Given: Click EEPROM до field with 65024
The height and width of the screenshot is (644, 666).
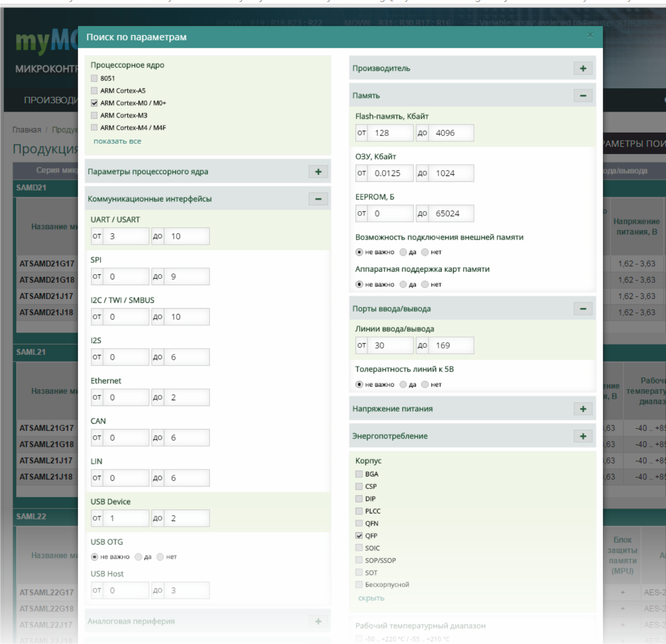Looking at the screenshot, I should click(x=451, y=214).
